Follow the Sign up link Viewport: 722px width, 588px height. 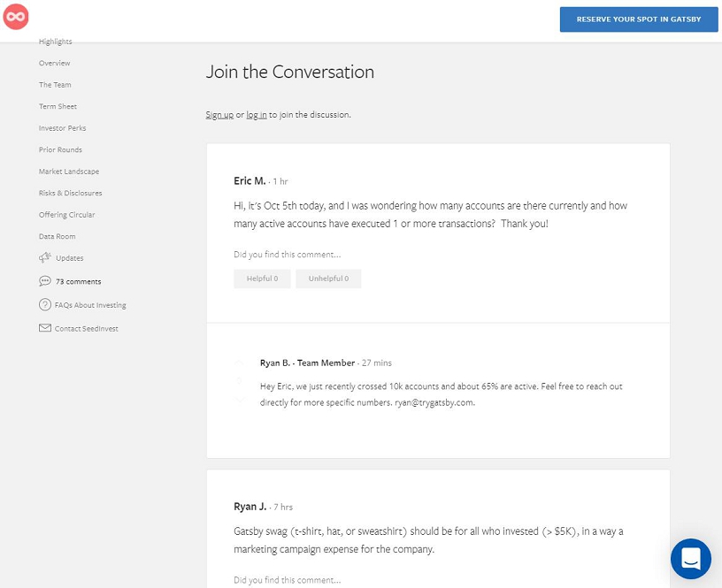pyautogui.click(x=219, y=115)
